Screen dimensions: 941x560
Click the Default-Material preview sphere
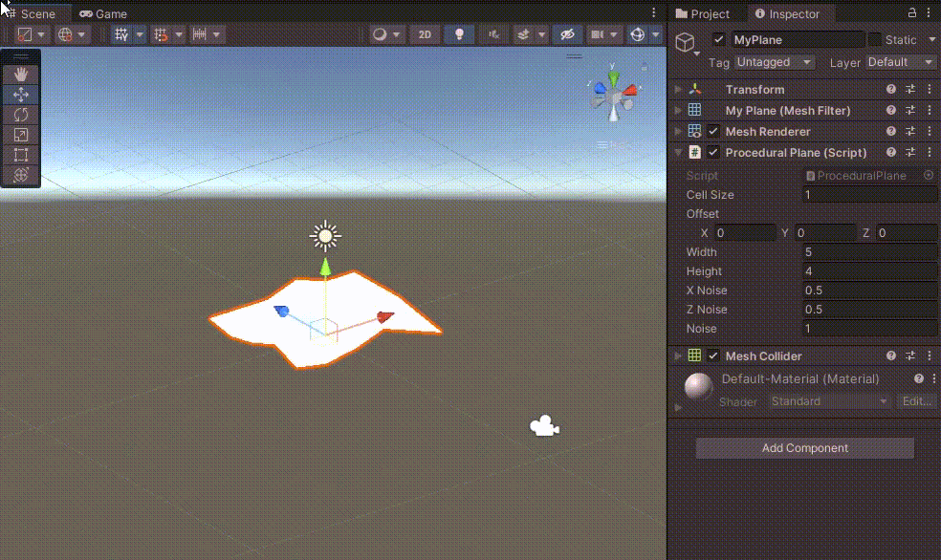[698, 386]
